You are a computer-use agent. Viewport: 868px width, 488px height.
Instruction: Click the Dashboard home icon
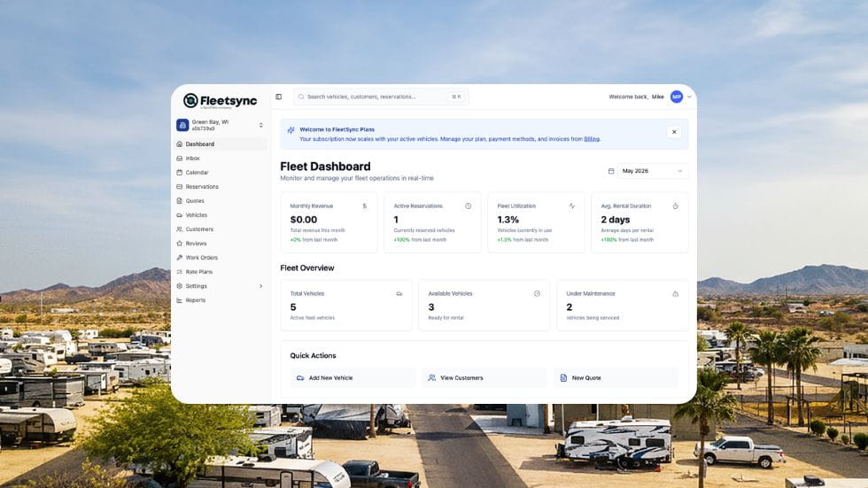click(179, 143)
